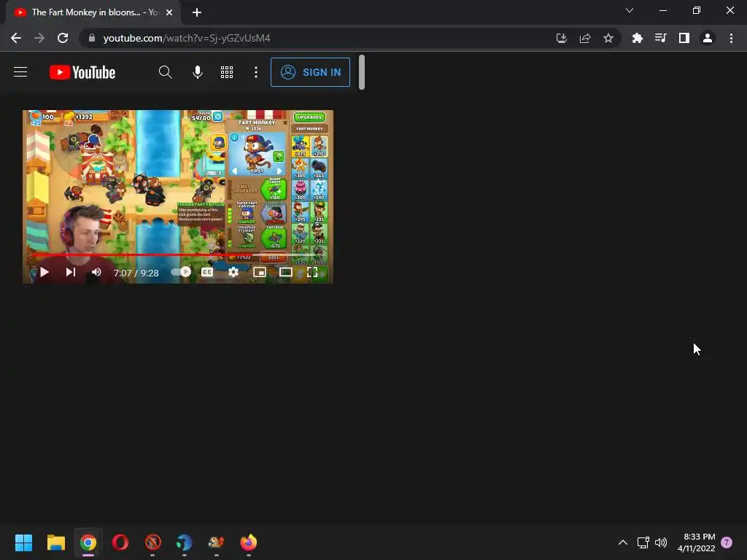Switch to Chrome in the taskbar

(88, 542)
